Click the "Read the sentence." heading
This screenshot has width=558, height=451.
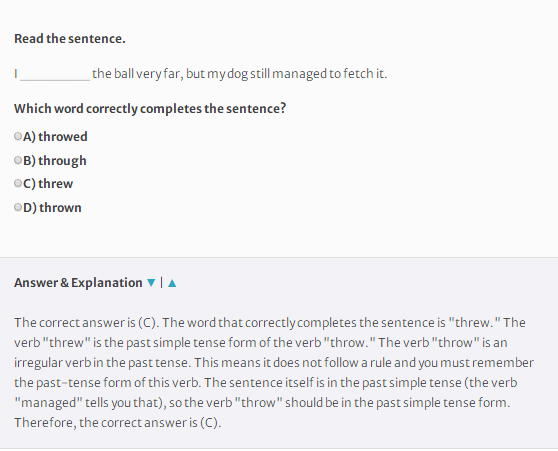[70, 38]
